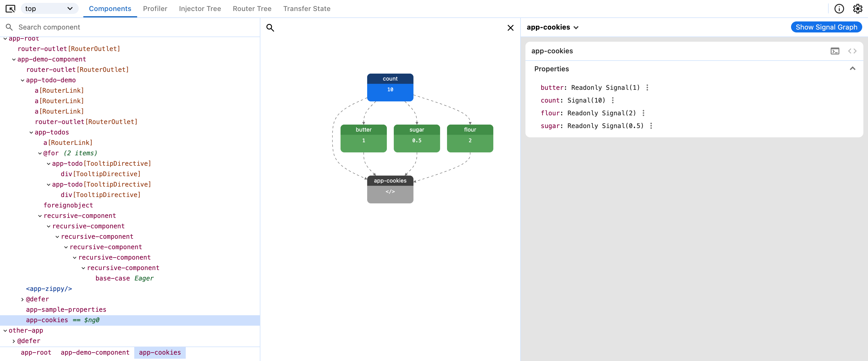The height and width of the screenshot is (361, 868).
Task: Collapse the Properties section
Action: click(x=852, y=69)
